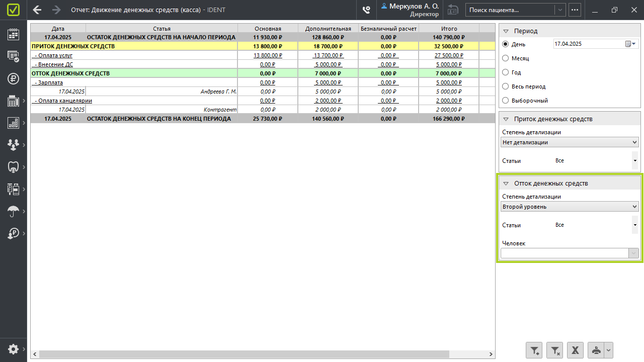Image resolution: width=644 pixels, height=362 pixels.
Task: Open user profile Меркулов А. О.
Action: tap(410, 10)
